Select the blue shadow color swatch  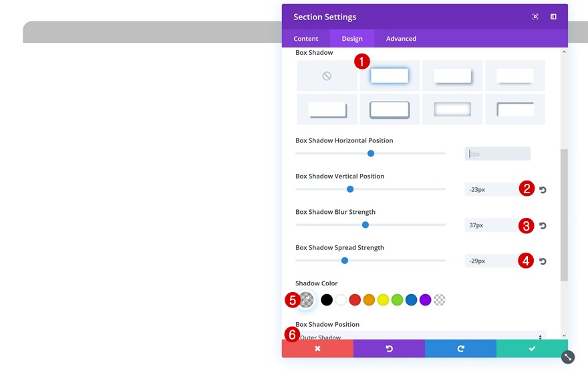[411, 299]
